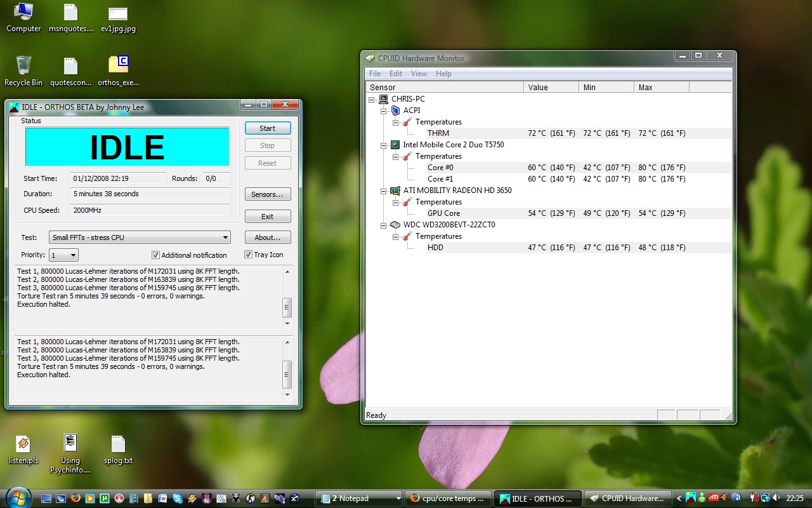Image resolution: width=812 pixels, height=508 pixels.
Task: Click Switch Between Windows quick launch icon
Action: pos(61,498)
